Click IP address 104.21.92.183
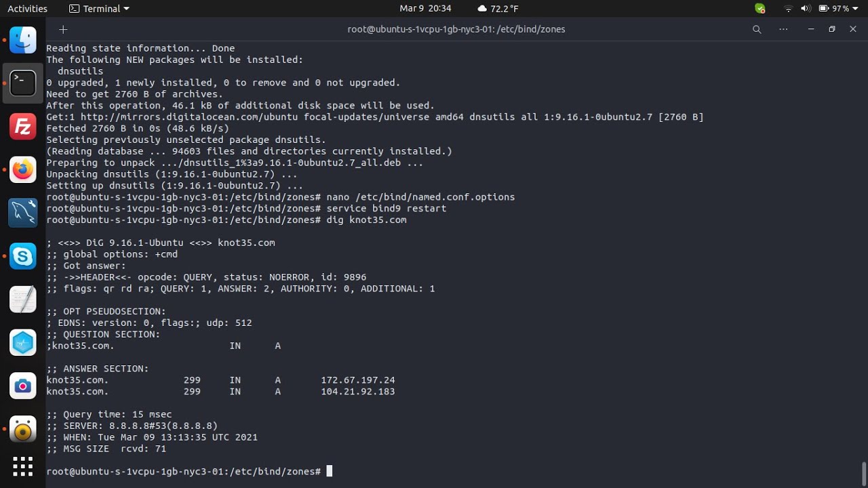Screen dimensions: 868x488 pos(358,392)
